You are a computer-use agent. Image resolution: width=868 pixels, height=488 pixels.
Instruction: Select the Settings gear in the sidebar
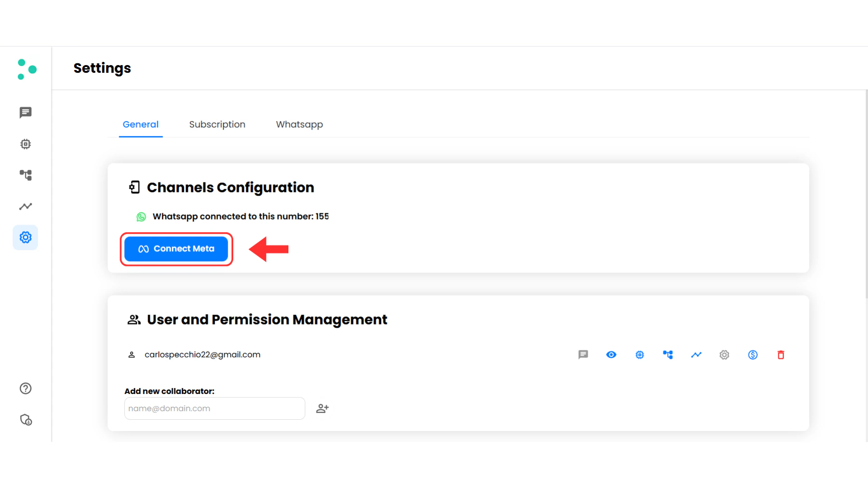click(25, 237)
